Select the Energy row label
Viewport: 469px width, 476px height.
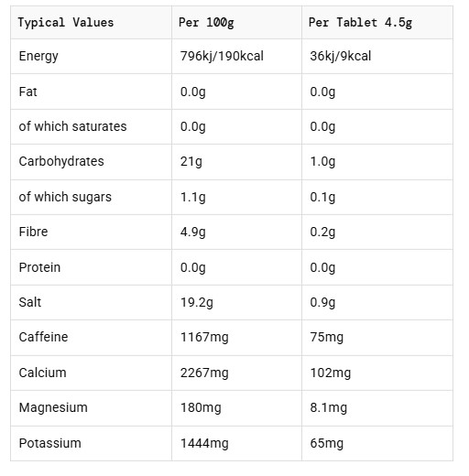(x=38, y=57)
